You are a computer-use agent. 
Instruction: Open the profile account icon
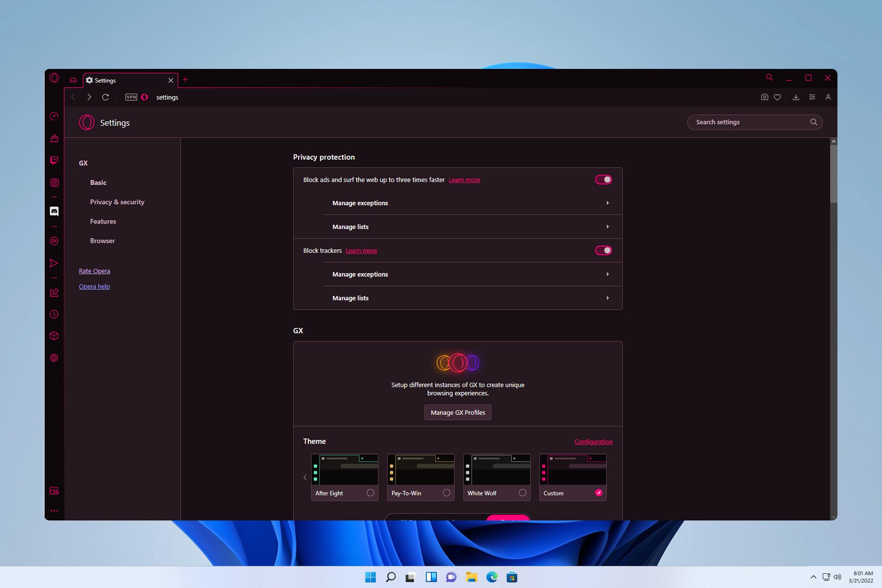[828, 97]
